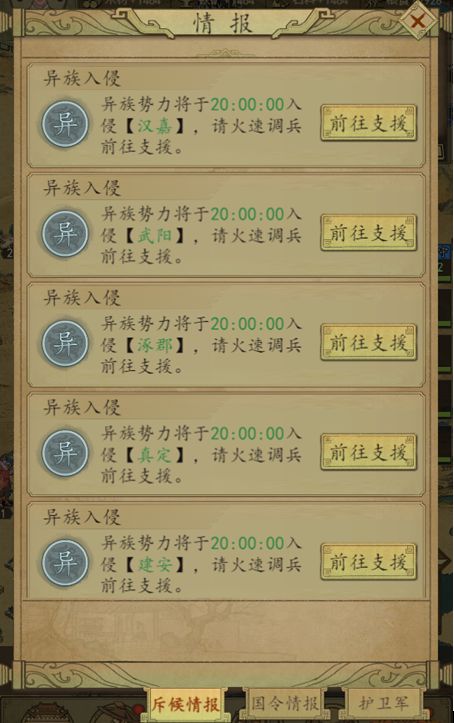Select the green city name 武阳
Screen dimensions: 454x723
(154, 236)
